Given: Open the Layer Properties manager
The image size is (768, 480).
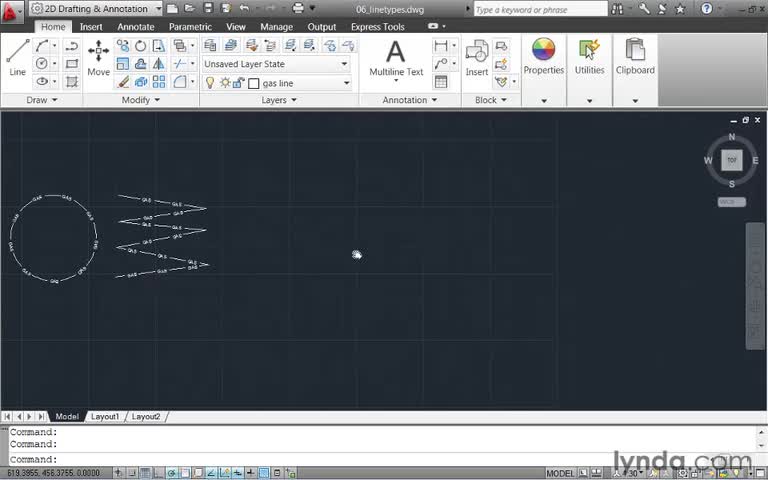Looking at the screenshot, I should point(210,46).
